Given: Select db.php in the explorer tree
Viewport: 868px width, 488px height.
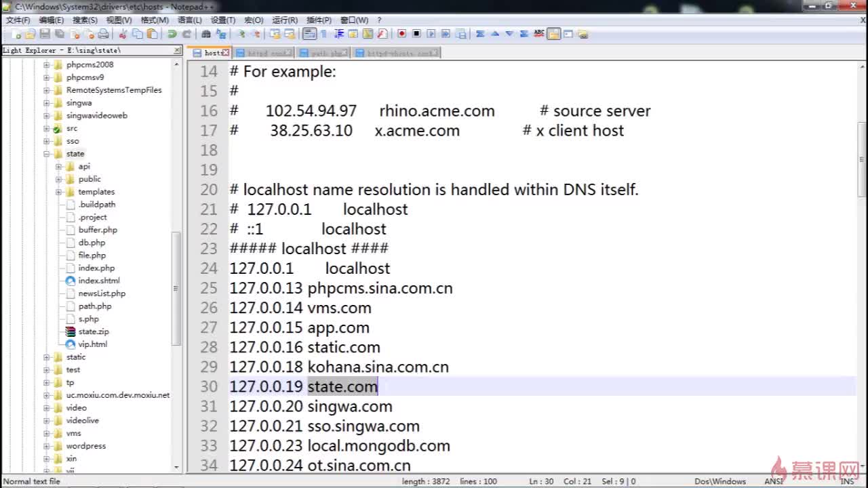Looking at the screenshot, I should tap(92, 243).
